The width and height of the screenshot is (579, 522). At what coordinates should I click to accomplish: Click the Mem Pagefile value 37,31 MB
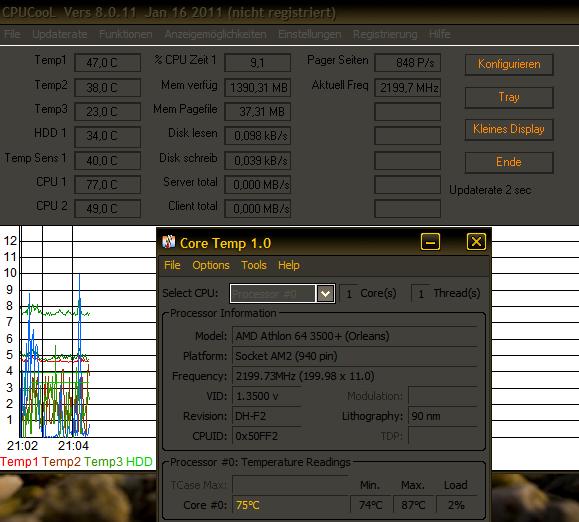pyautogui.click(x=257, y=111)
